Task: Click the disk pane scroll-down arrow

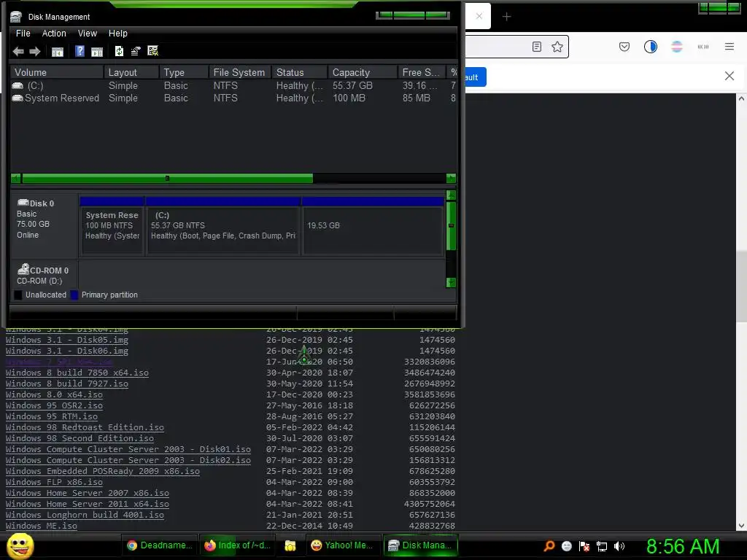Action: pos(451,282)
